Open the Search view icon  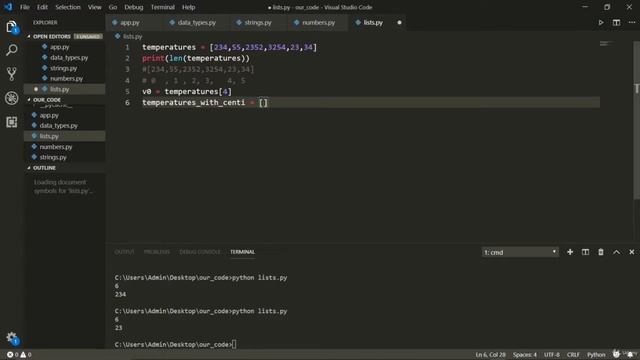[11, 50]
